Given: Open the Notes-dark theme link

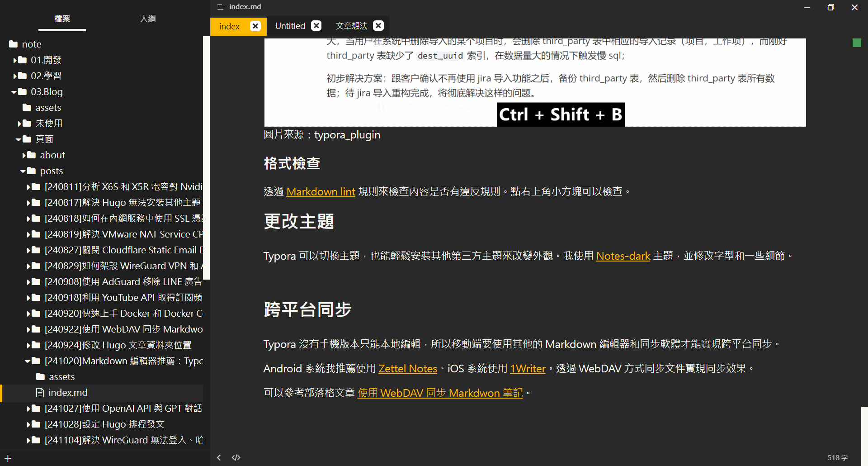Looking at the screenshot, I should tap(623, 256).
